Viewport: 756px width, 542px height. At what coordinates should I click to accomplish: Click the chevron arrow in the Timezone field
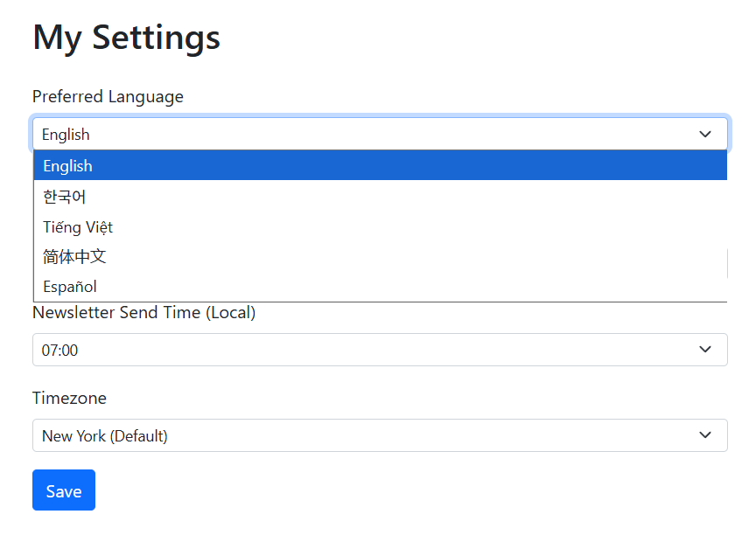(705, 435)
